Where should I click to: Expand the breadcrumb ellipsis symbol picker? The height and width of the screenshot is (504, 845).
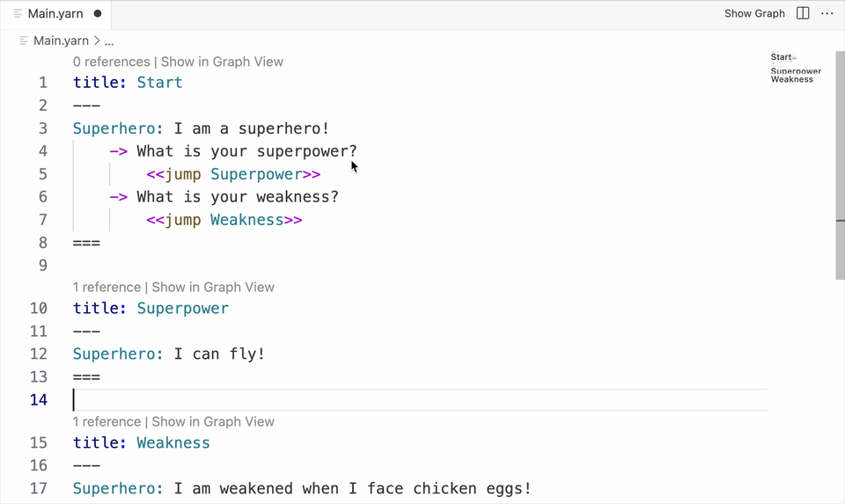(109, 40)
